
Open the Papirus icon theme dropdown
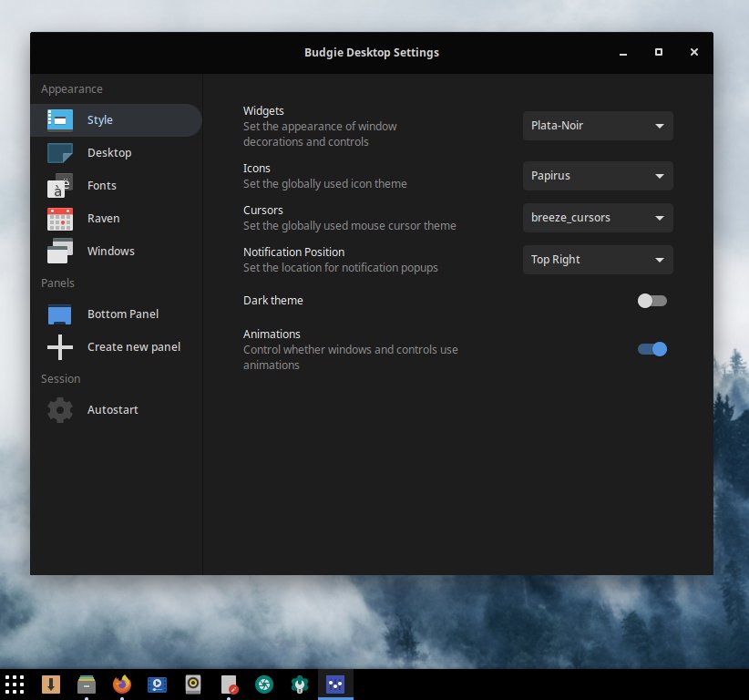coord(597,176)
